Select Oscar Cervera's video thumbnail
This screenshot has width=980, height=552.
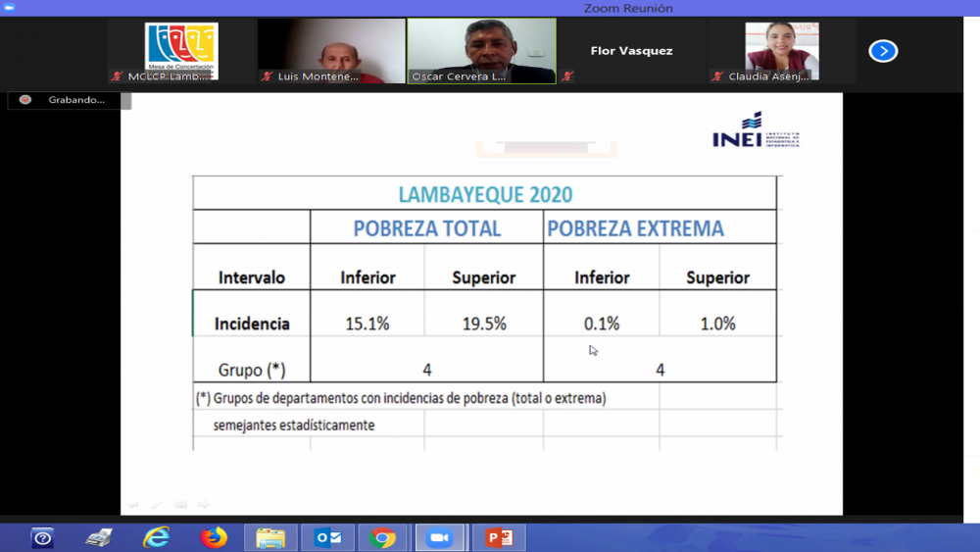[481, 50]
